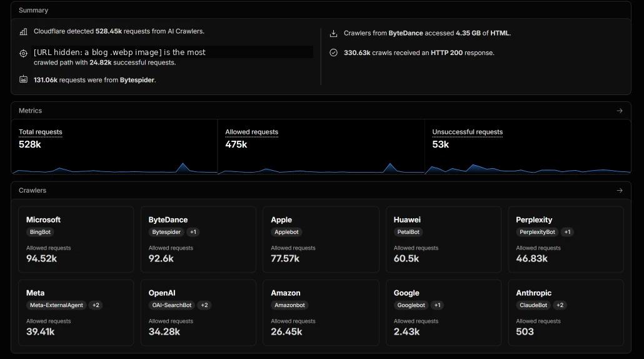Expand Perplexity +1 additional bots badge
This screenshot has height=359, width=644.
(567, 232)
